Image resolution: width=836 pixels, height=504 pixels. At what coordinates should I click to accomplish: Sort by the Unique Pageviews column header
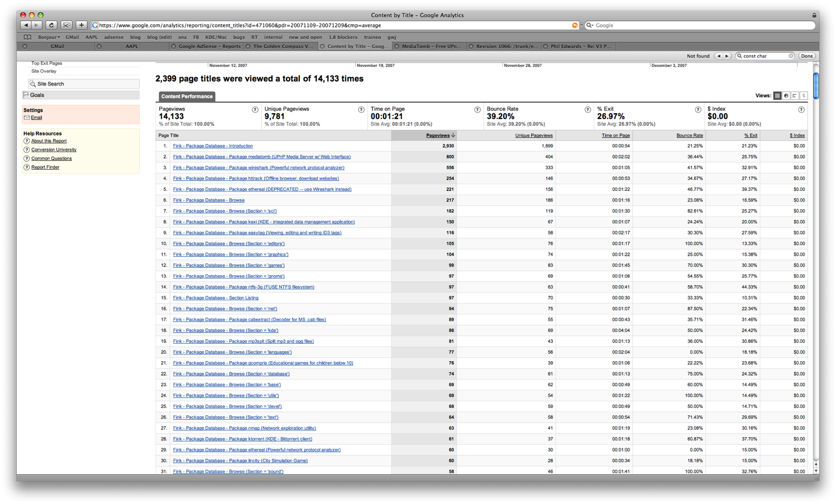point(534,136)
